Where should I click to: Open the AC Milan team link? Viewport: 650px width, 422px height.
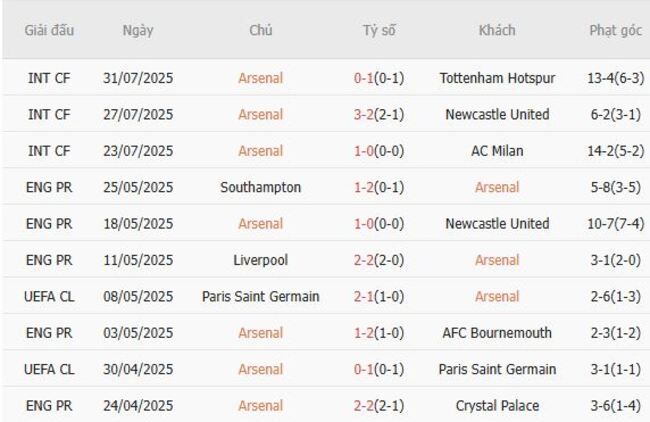click(497, 151)
